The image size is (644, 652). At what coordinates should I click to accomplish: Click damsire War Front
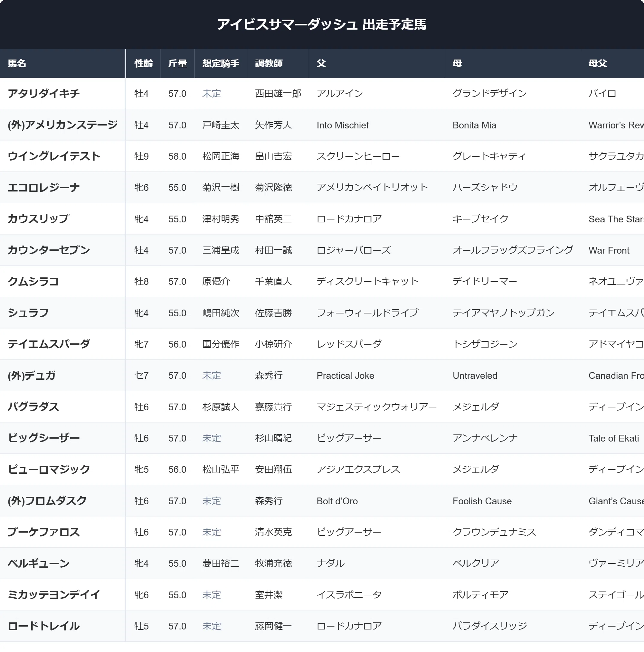609,250
